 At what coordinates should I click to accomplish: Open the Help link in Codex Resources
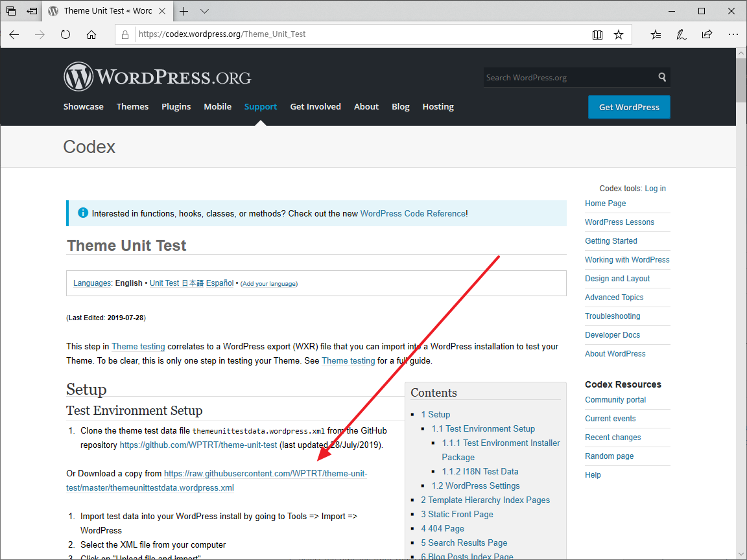tap(593, 475)
